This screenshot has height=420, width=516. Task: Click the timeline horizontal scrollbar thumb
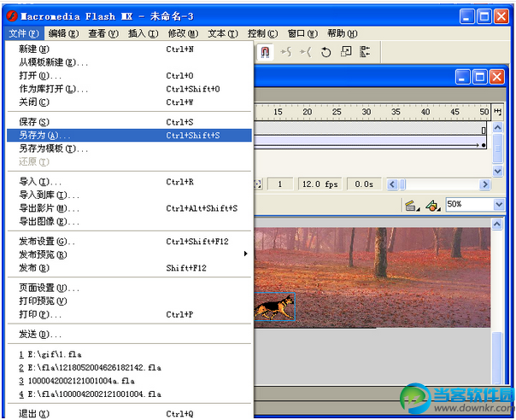coord(402,184)
